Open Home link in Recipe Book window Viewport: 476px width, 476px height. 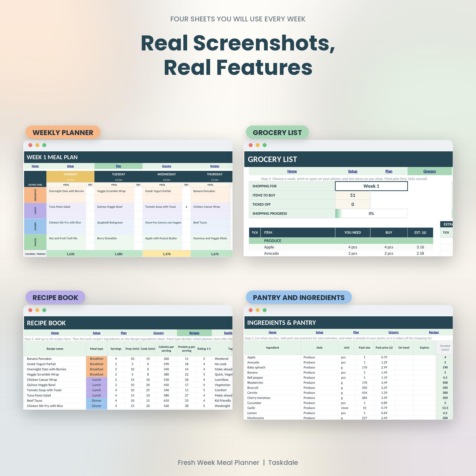[55, 333]
